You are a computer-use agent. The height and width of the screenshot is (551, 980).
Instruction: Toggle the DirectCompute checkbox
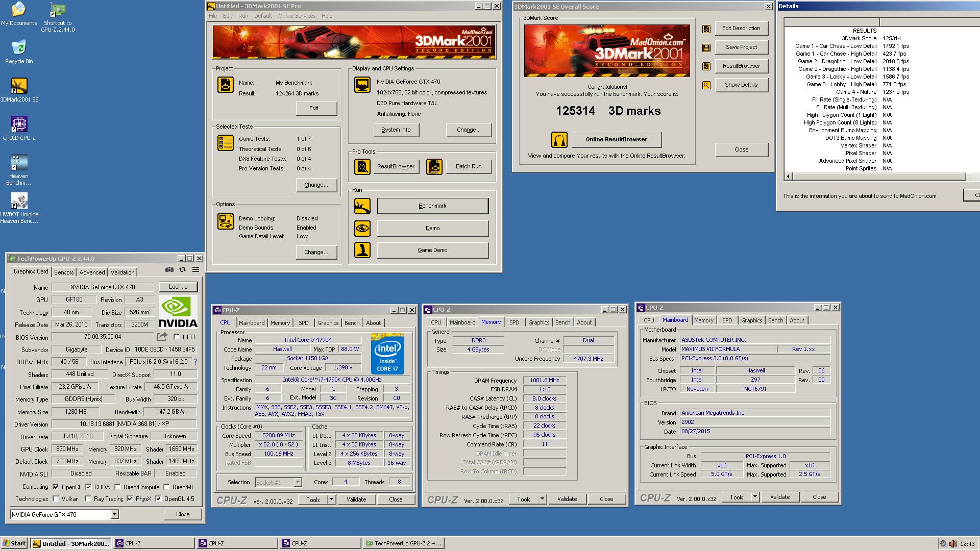pyautogui.click(x=117, y=487)
